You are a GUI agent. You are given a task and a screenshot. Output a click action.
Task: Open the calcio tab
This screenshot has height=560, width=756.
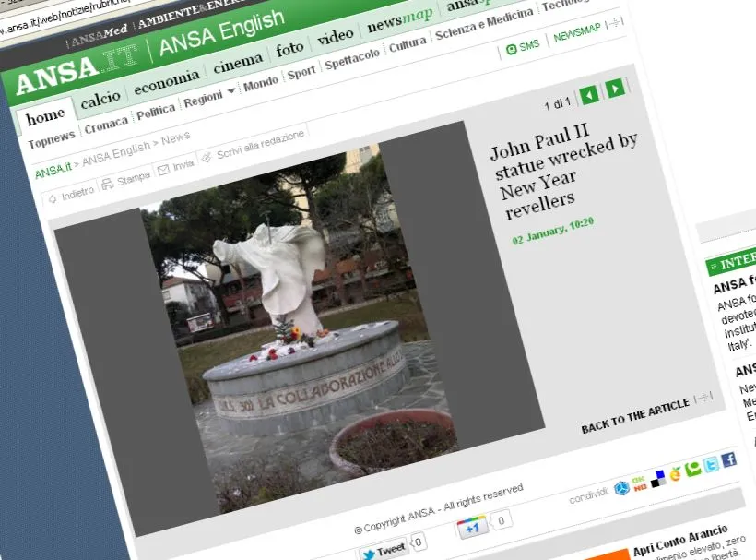click(100, 101)
